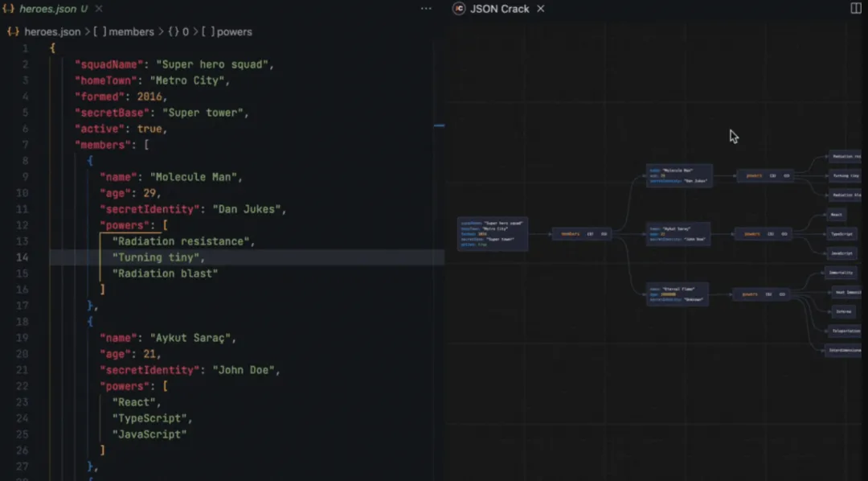This screenshot has height=481, width=868.
Task: Click the JSON Crack extension icon on its tab
Action: click(458, 9)
